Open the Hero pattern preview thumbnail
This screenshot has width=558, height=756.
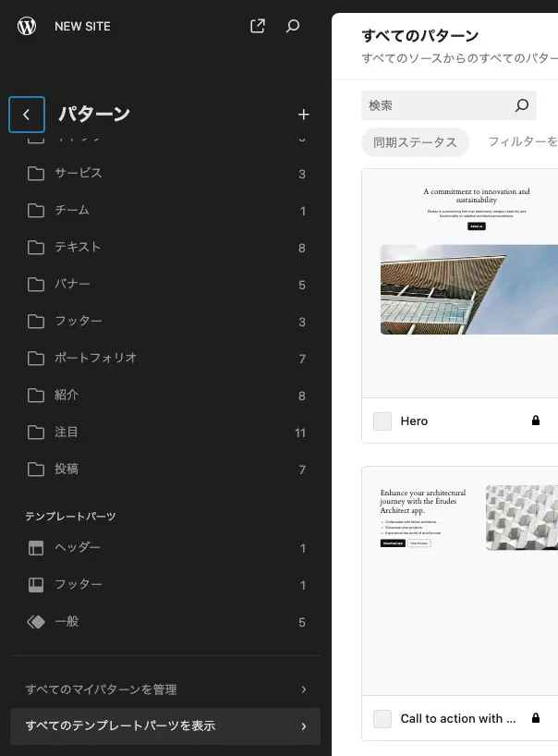pyautogui.click(x=460, y=284)
